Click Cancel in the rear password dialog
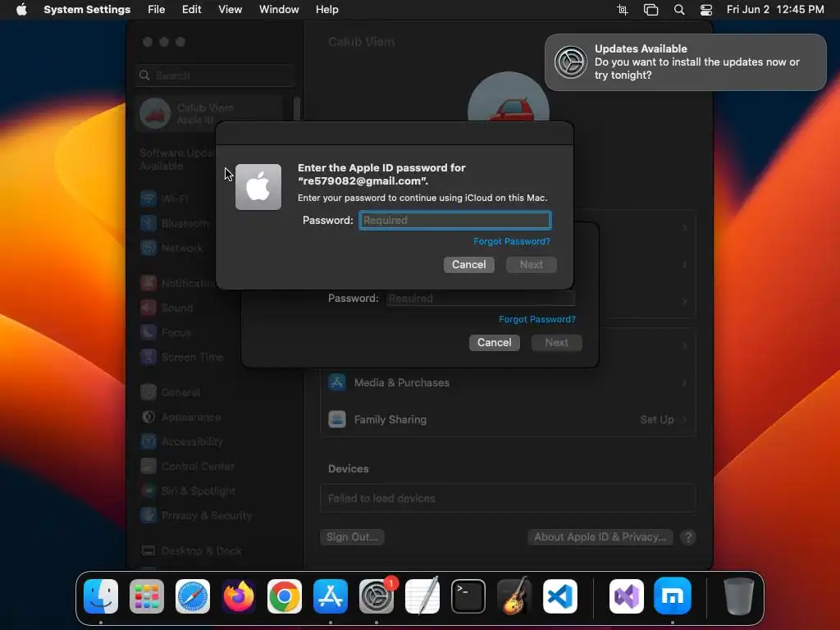840x630 pixels. point(495,343)
